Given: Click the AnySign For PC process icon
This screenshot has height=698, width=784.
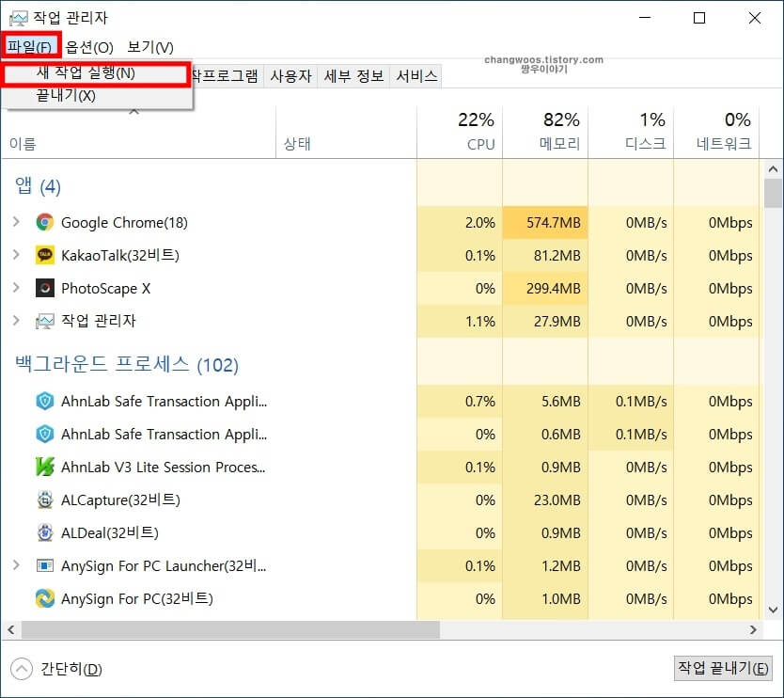Looking at the screenshot, I should [46, 598].
